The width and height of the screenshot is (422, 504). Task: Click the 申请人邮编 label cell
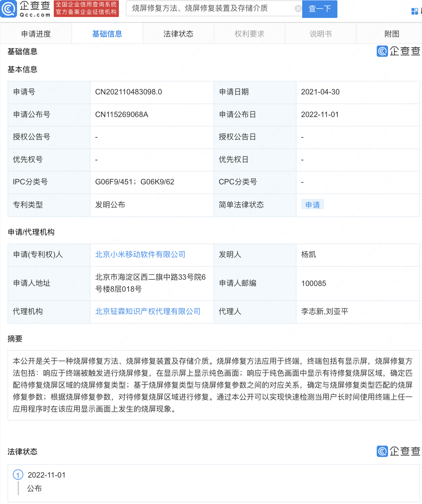pyautogui.click(x=255, y=283)
